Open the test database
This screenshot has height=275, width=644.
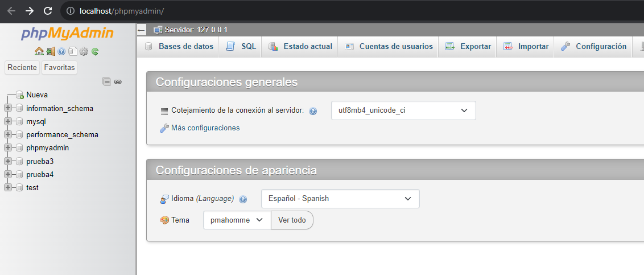pos(32,187)
